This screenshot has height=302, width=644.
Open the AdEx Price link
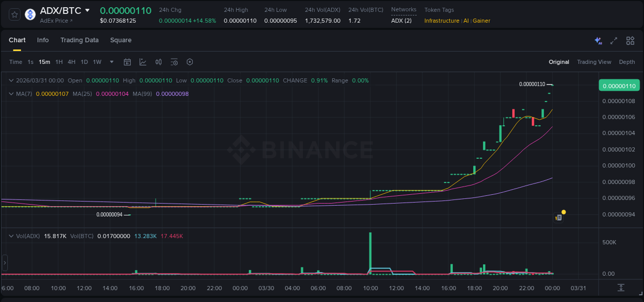56,21
